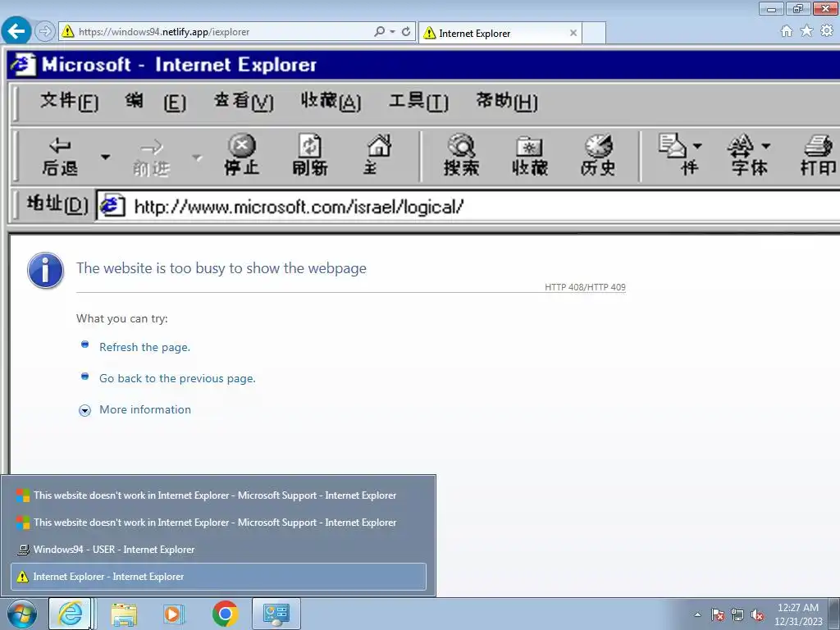840x630 pixels.
Task: Select first 'This website doesn't work' window entry
Action: pos(218,495)
